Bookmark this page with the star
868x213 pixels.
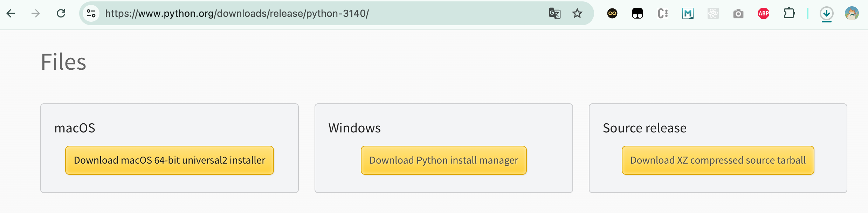click(x=577, y=14)
